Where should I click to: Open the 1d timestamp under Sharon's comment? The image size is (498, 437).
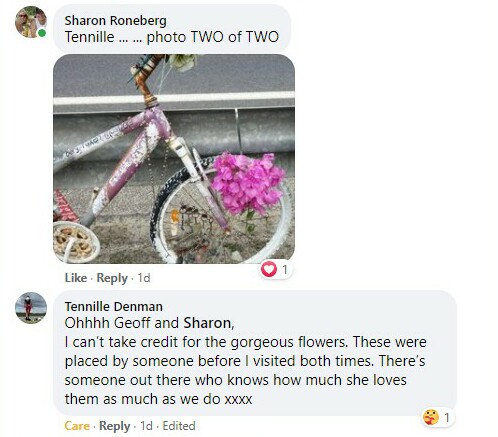[x=144, y=278]
